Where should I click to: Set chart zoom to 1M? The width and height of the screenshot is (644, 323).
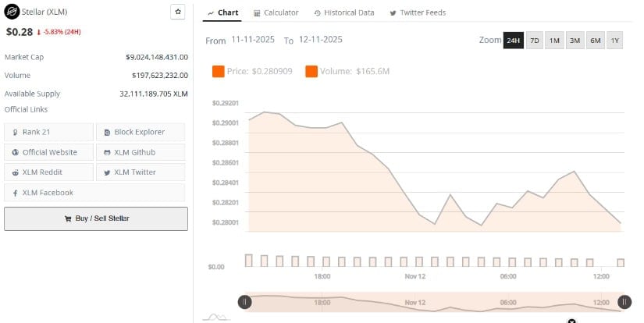554,41
